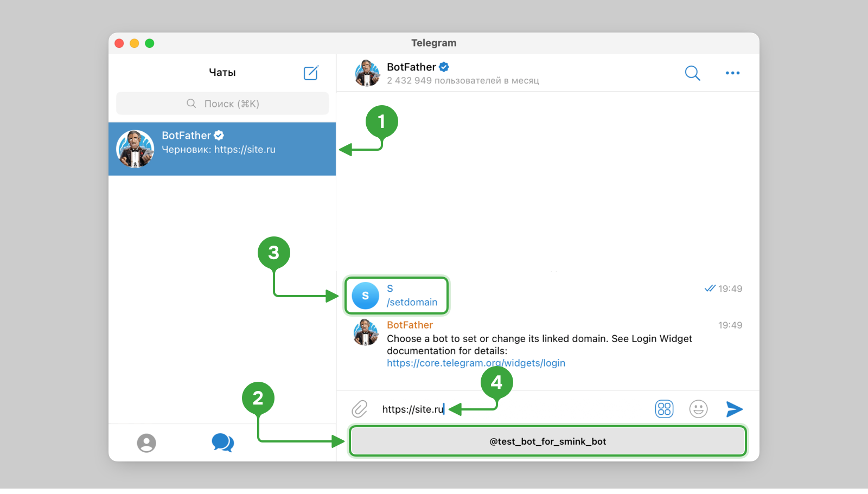
Task: Click the verified badge in chat header
Action: (444, 67)
